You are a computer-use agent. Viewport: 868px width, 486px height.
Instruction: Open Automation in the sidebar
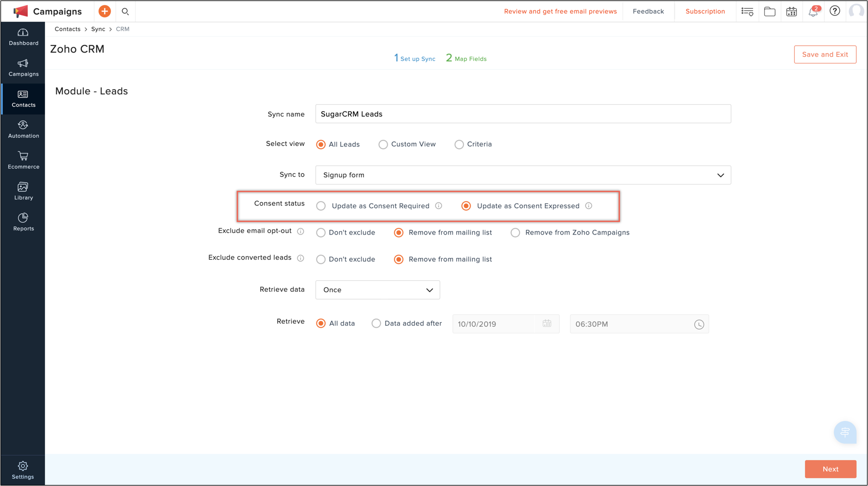pos(23,130)
